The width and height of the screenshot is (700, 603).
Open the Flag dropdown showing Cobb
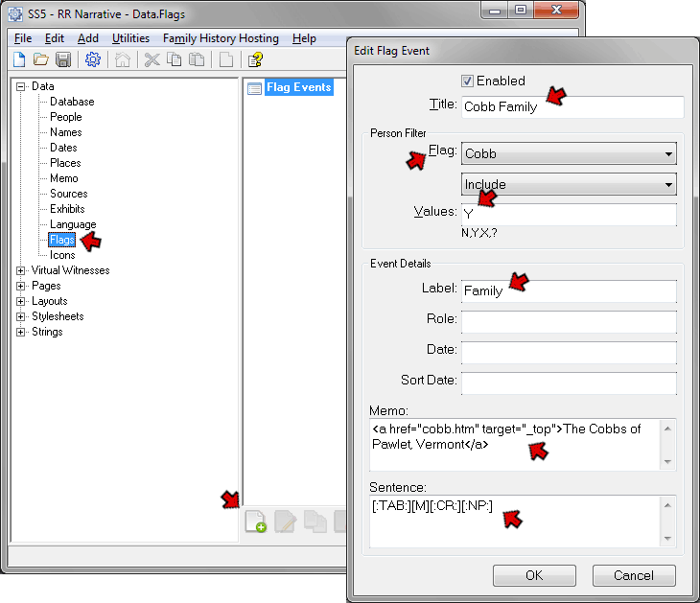coord(569,153)
